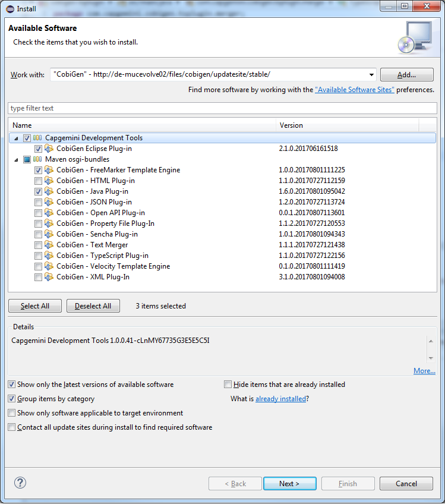The height and width of the screenshot is (504, 445).
Task: Check the Property File Plug-In checkbox
Action: 38,223
